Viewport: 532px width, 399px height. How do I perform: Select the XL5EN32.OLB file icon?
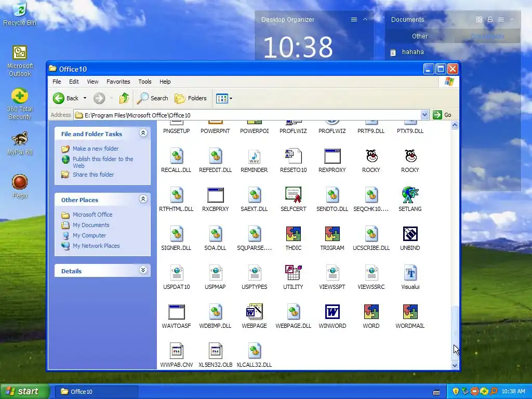[215, 351]
